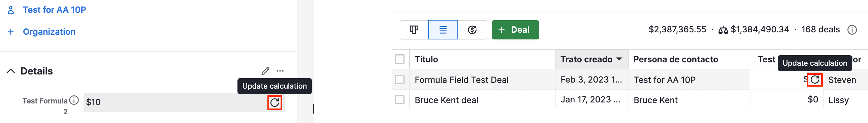Viewport: 868px width, 123px height.
Task: Click info icon beside 168 deals
Action: coord(852,30)
